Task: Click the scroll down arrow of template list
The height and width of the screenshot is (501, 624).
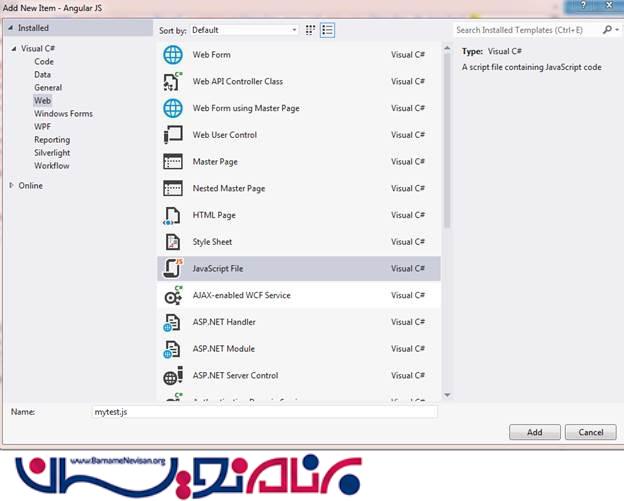Action: [x=447, y=395]
